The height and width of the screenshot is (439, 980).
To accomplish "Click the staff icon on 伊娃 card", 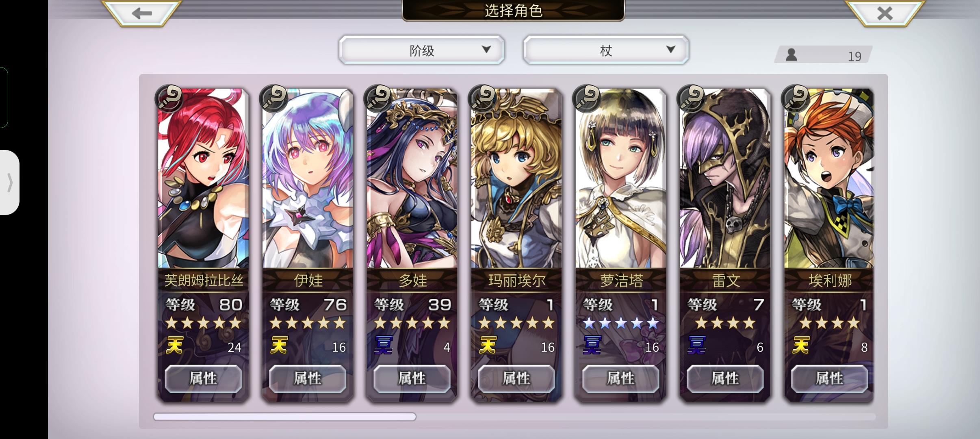I will (x=273, y=98).
